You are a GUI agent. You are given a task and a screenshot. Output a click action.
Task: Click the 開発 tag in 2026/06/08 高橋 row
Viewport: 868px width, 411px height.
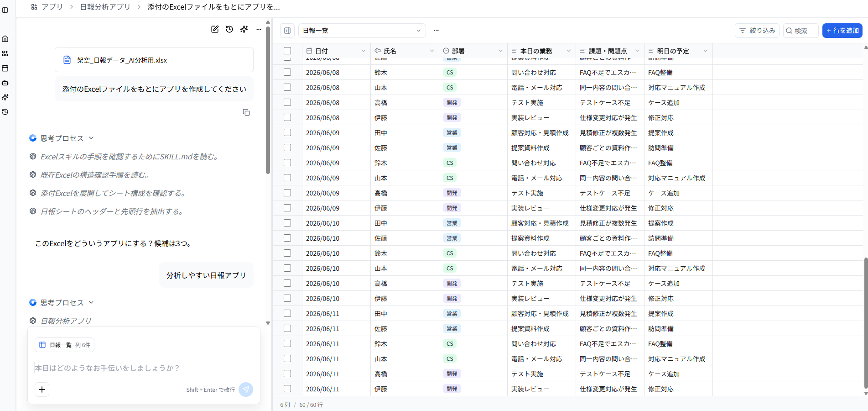[x=452, y=102]
